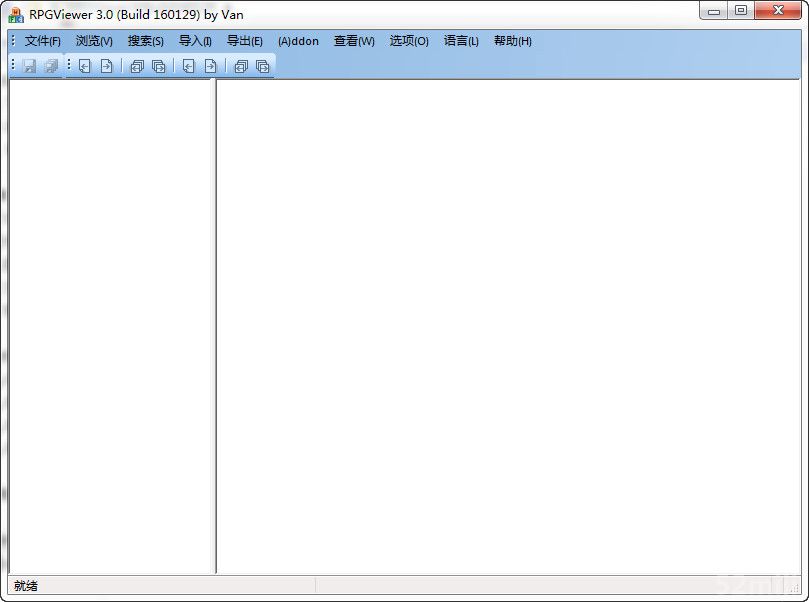Screen dimensions: 809x602
Task: Click the second single-page left-arrow icon
Action: coord(188,66)
